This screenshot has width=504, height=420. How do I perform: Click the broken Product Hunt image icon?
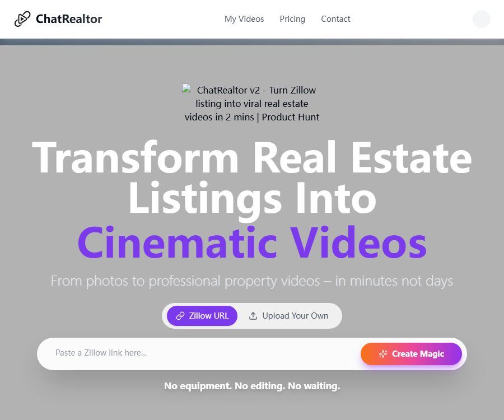186,88
